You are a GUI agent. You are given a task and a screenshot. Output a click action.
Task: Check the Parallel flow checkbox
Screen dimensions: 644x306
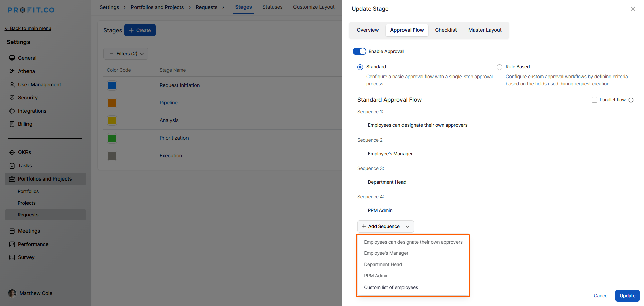(x=594, y=100)
